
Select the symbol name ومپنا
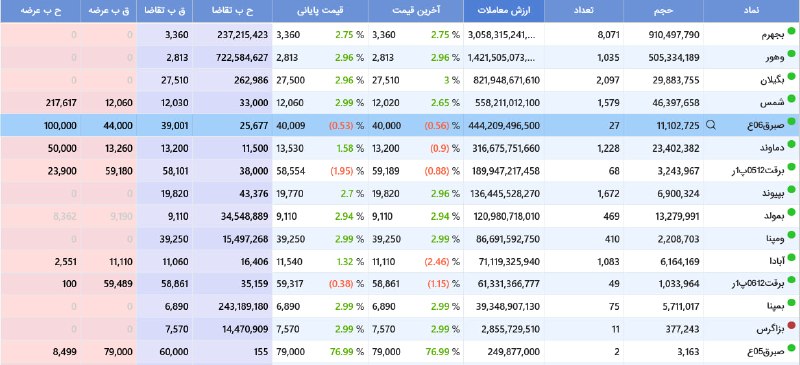(774, 238)
